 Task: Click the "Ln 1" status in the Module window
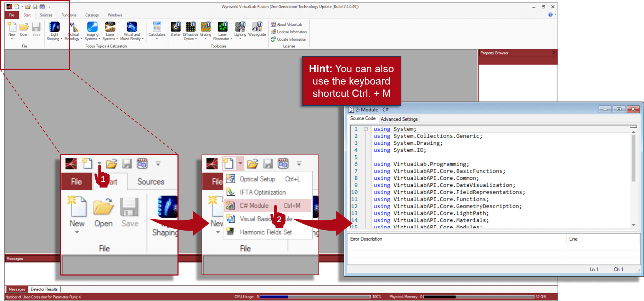(594, 270)
